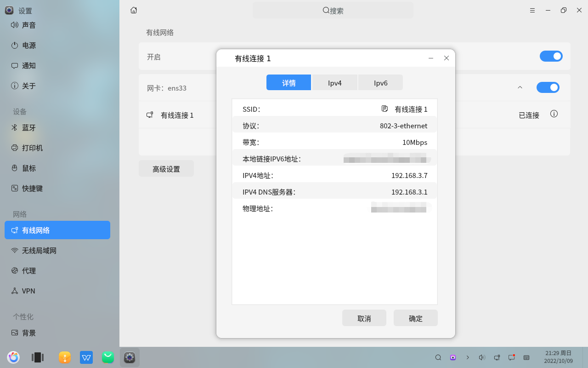
Task: Minimize the 有线连接 1 dialog
Action: (x=431, y=58)
